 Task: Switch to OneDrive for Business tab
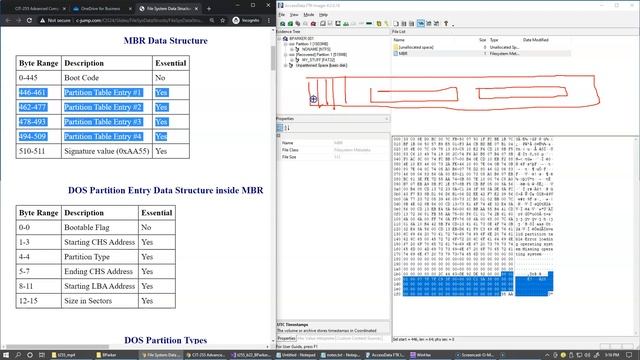[x=100, y=8]
